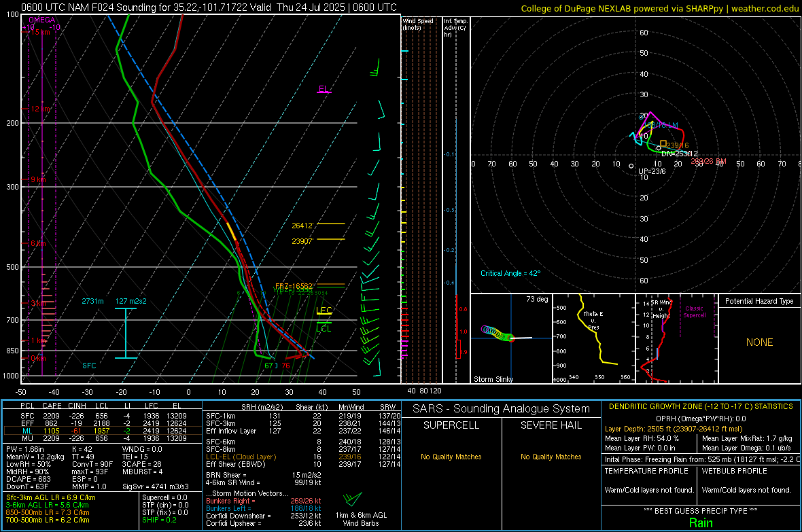Click the 'SUPERCELL' SARS column header
The height and width of the screenshot is (532, 802).
click(451, 425)
